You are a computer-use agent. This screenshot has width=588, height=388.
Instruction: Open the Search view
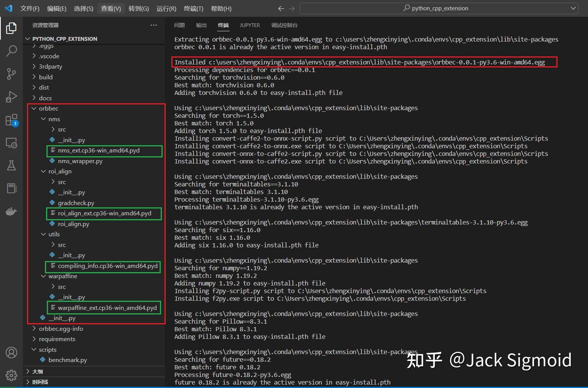[11, 50]
